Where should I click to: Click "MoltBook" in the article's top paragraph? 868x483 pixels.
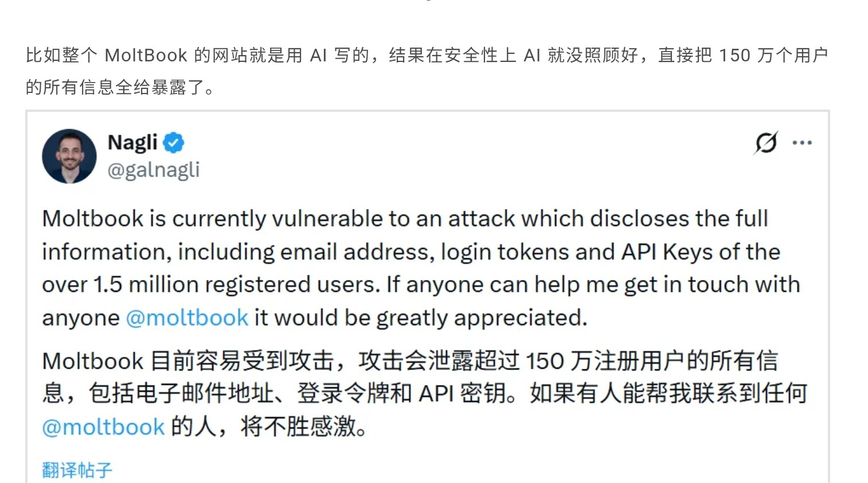[x=146, y=56]
